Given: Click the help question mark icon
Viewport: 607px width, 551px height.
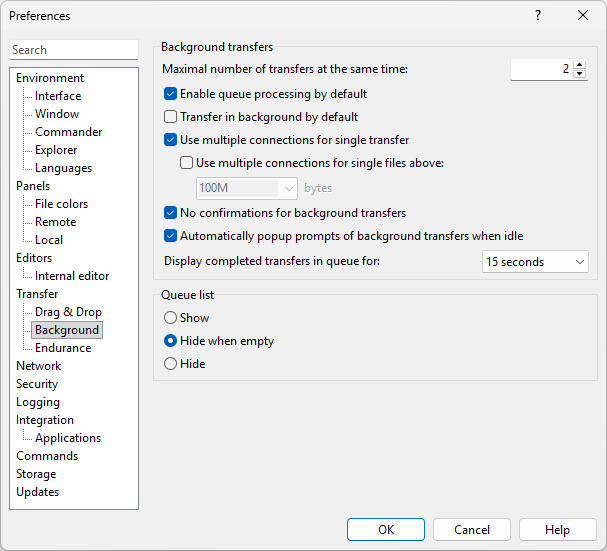Looking at the screenshot, I should (538, 16).
